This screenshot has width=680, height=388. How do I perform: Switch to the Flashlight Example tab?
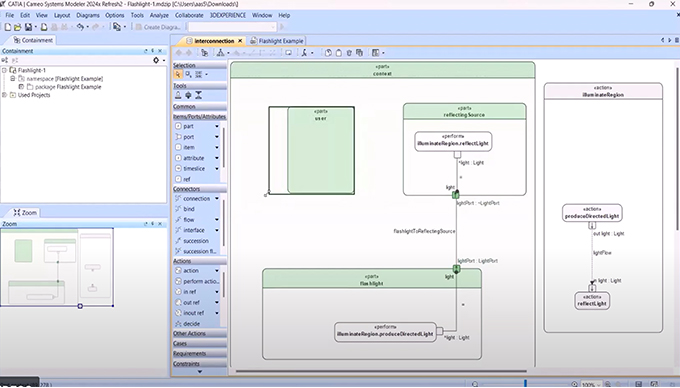[x=277, y=41]
